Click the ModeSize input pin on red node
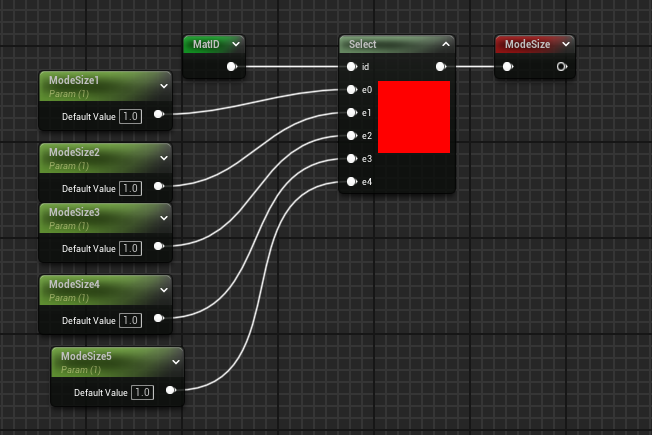Screen dimensions: 652x435 pyautogui.click(x=508, y=67)
